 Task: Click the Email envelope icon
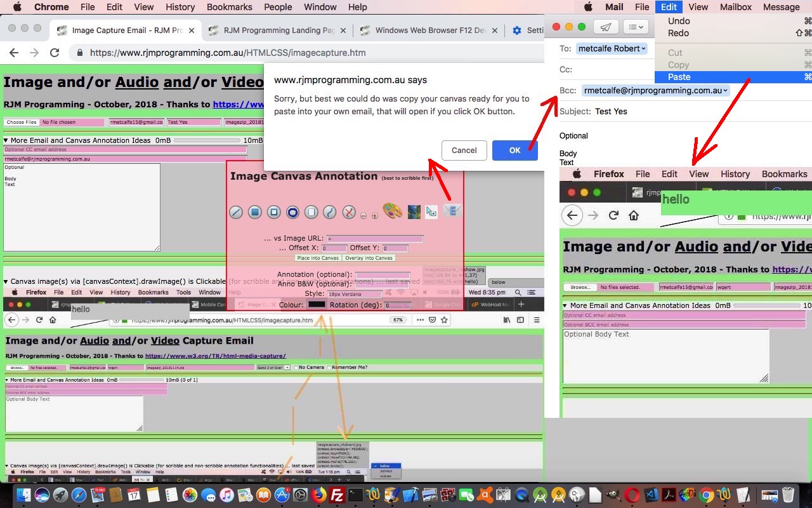(x=452, y=211)
